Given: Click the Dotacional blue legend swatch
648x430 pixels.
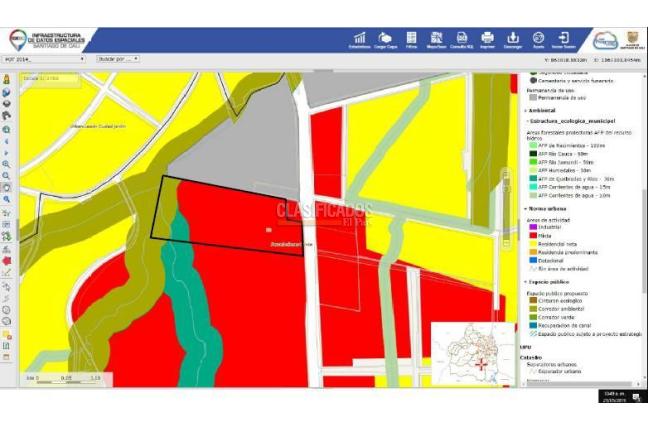Looking at the screenshot, I should point(533,260).
